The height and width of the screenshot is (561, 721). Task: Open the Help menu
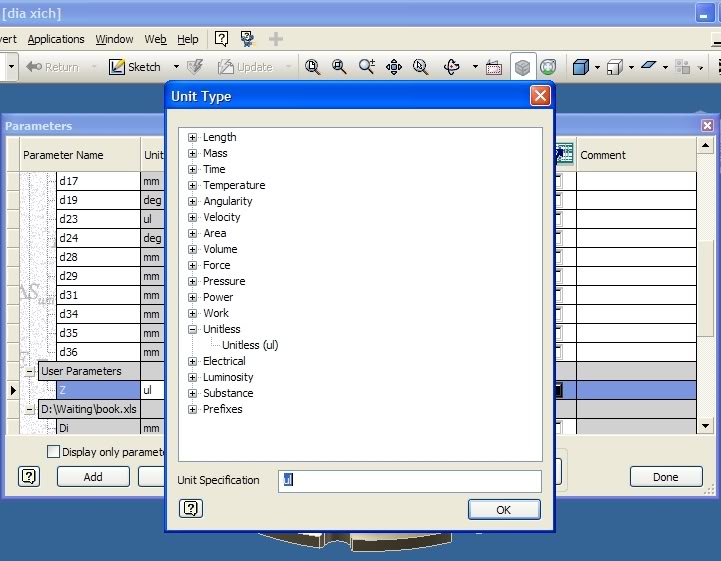coord(188,40)
